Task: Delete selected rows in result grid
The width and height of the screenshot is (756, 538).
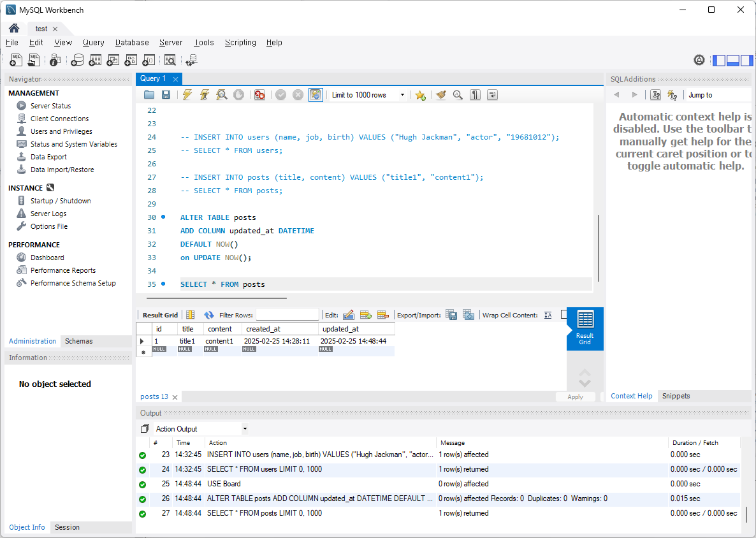Action: tap(383, 315)
